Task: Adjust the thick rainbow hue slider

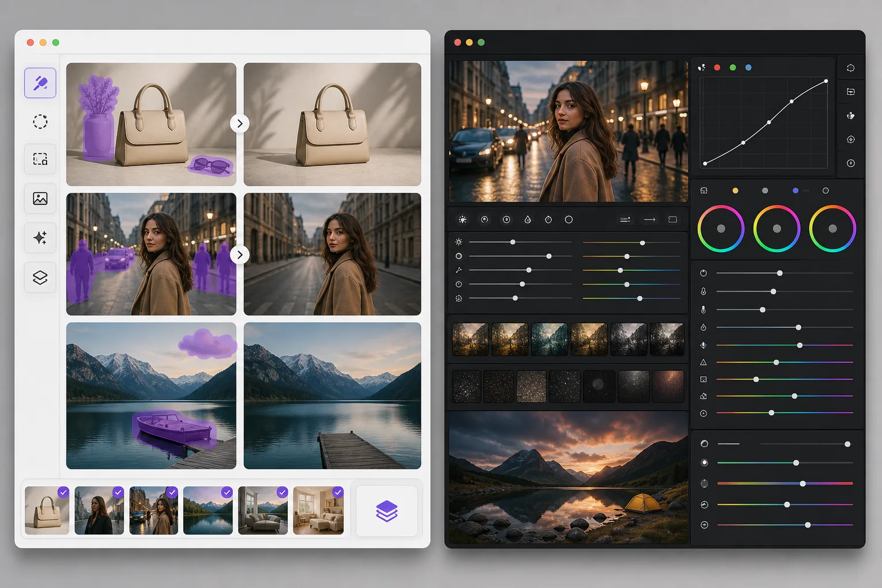Action: [x=784, y=483]
